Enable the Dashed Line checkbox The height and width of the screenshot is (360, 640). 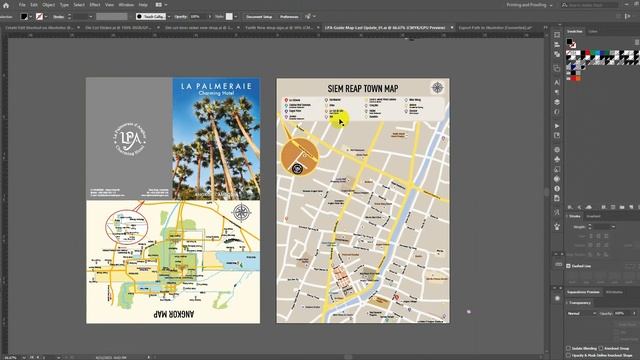(568, 266)
